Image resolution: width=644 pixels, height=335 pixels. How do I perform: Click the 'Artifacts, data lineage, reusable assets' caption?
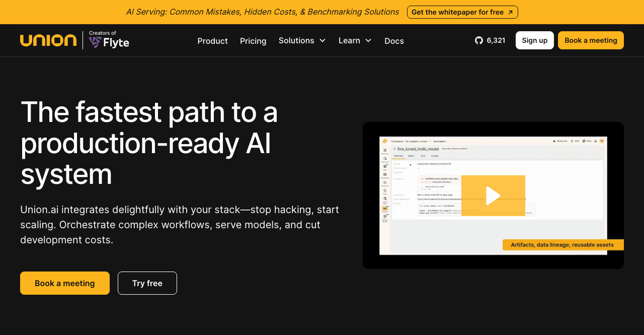pyautogui.click(x=563, y=245)
